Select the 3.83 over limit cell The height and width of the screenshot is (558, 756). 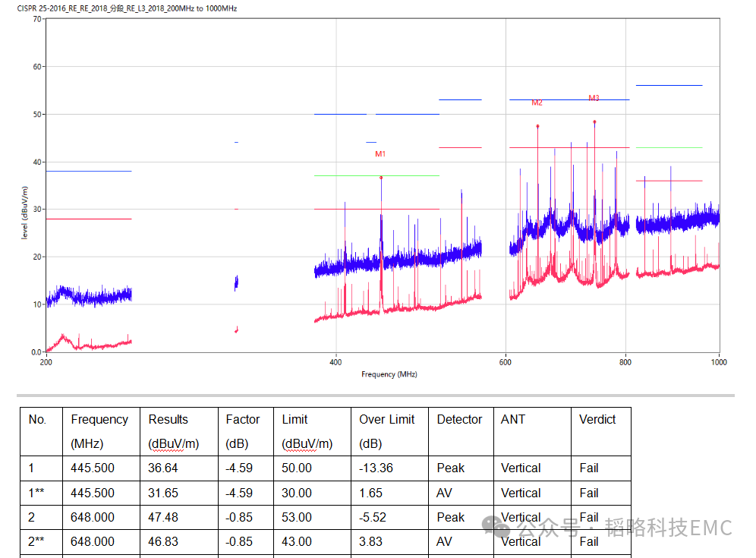pos(370,541)
